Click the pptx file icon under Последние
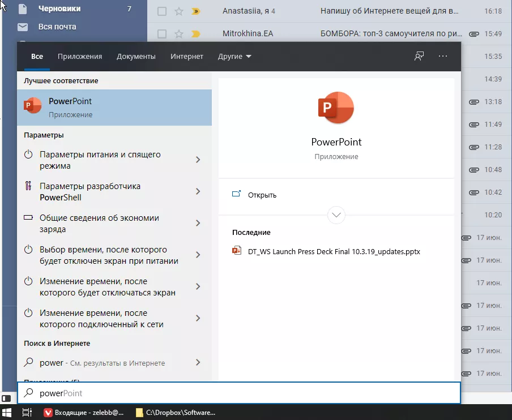The width and height of the screenshot is (512, 420). [x=237, y=251]
